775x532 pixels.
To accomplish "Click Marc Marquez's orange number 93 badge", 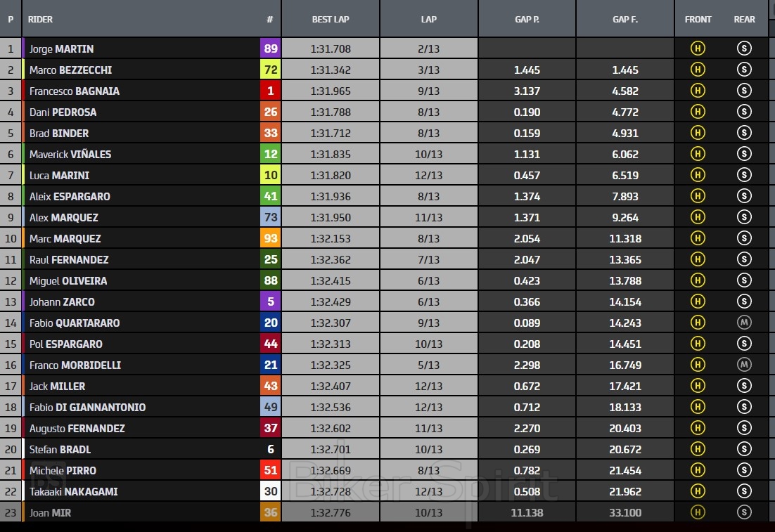I will (x=270, y=238).
